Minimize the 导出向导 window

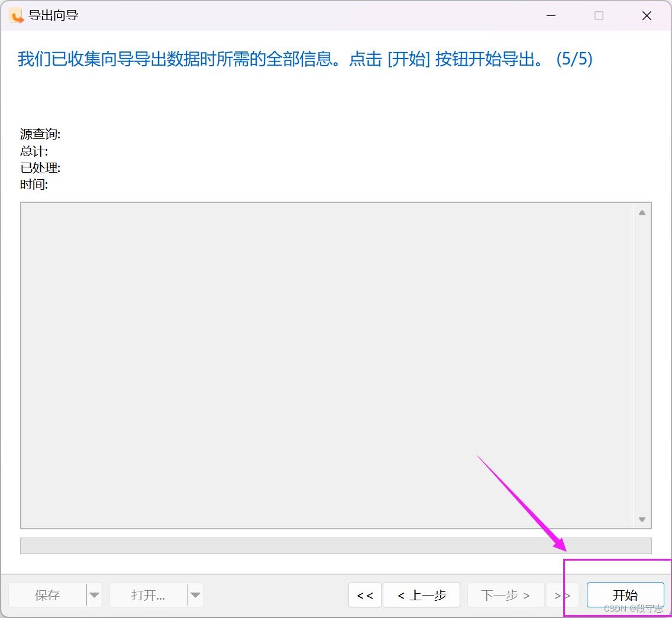[x=551, y=16]
